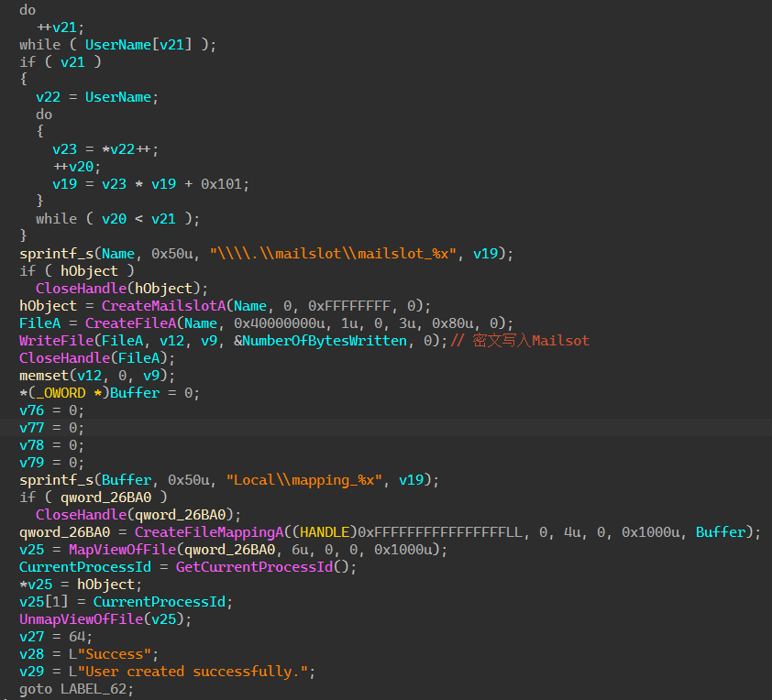Viewport: 772px width, 700px height.
Task: Select the _OWORD type cast
Action: 65,393
